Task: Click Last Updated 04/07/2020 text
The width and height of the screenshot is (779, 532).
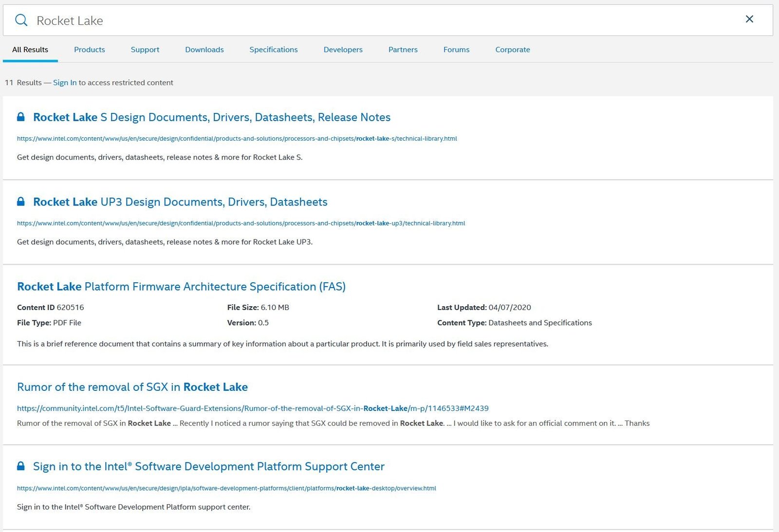Action: click(x=484, y=308)
